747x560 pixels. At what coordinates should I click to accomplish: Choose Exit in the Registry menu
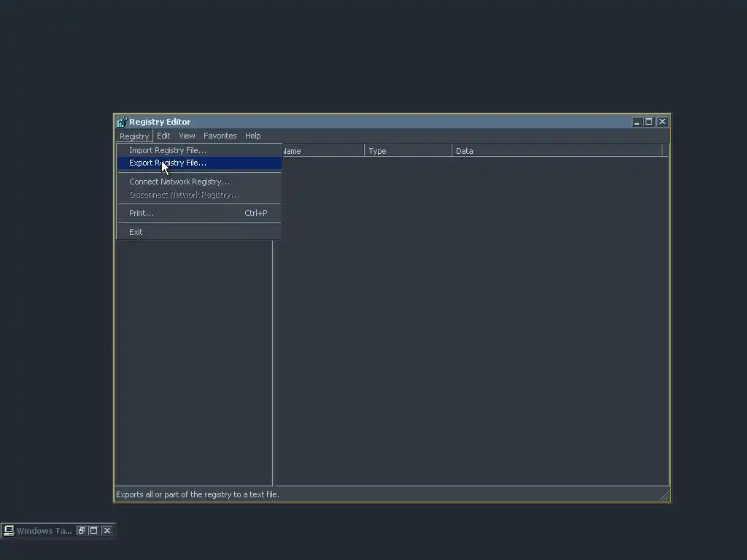(199, 232)
